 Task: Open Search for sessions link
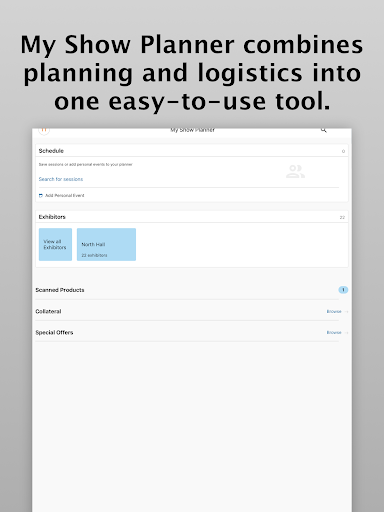pyautogui.click(x=61, y=179)
